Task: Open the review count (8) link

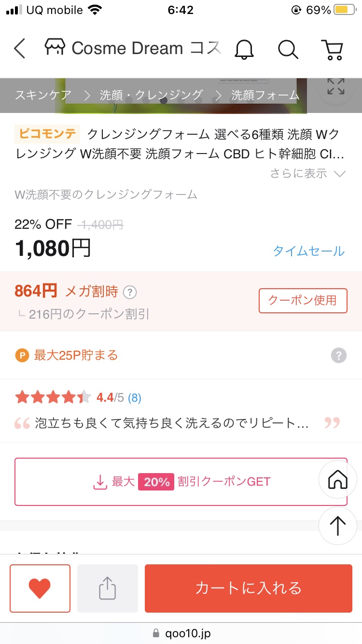Action: [x=135, y=398]
